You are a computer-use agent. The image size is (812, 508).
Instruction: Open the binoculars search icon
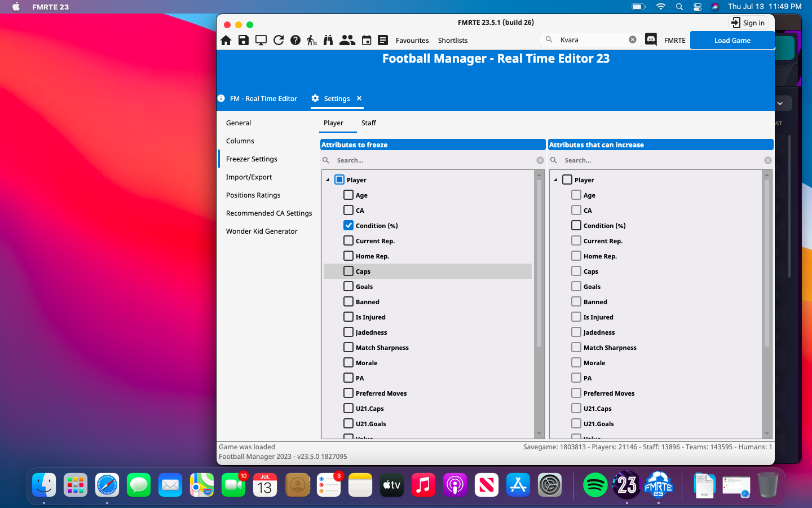(x=328, y=40)
